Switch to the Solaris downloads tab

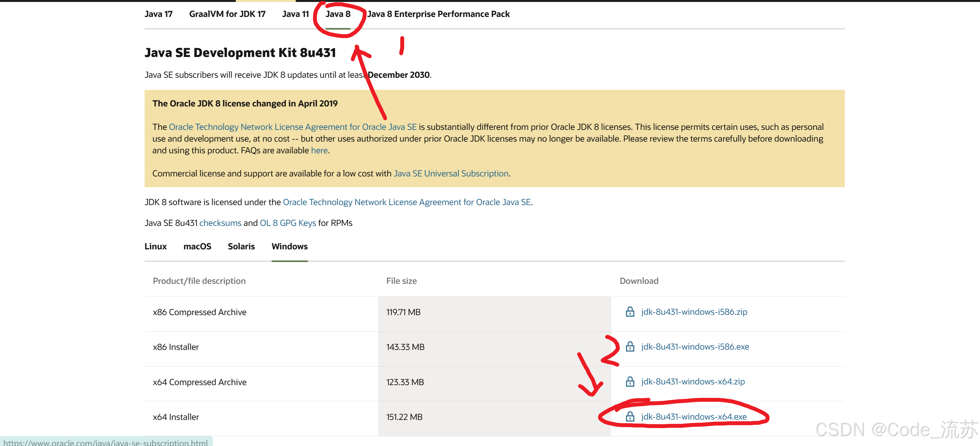tap(241, 246)
